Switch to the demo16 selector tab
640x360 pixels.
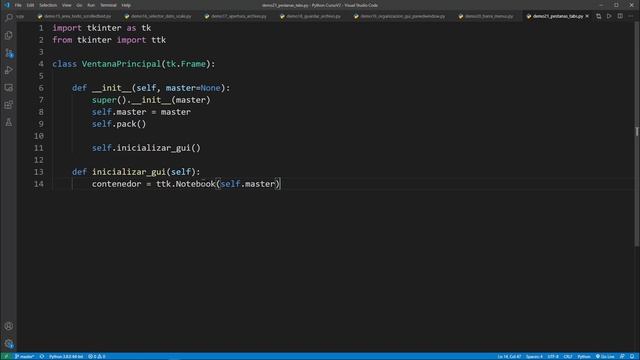[x=158, y=16]
